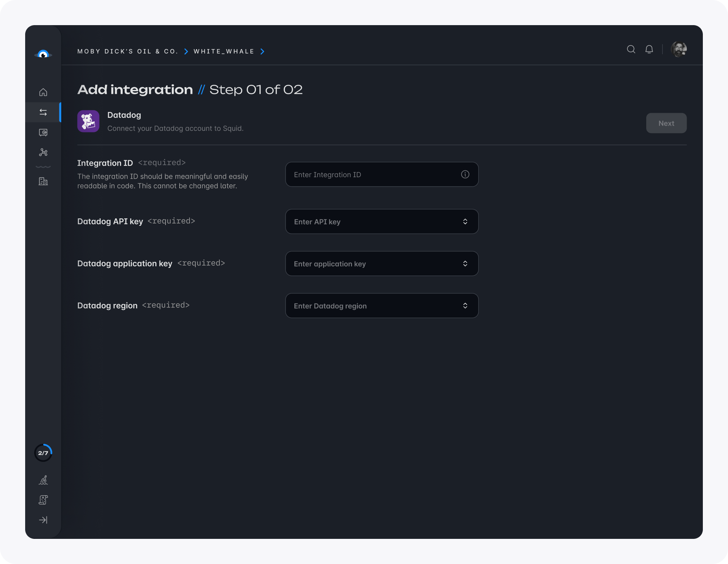Open notifications bell
Image resolution: width=728 pixels, height=564 pixels.
[x=649, y=49]
